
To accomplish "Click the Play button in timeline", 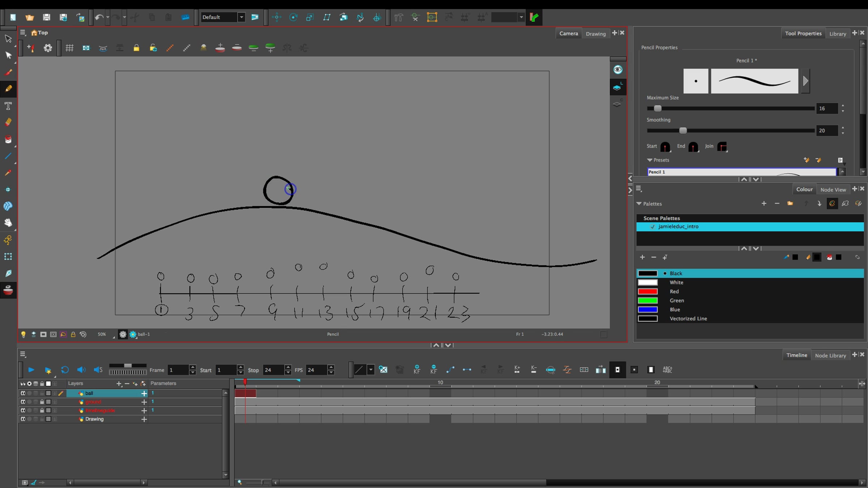I will (x=31, y=370).
